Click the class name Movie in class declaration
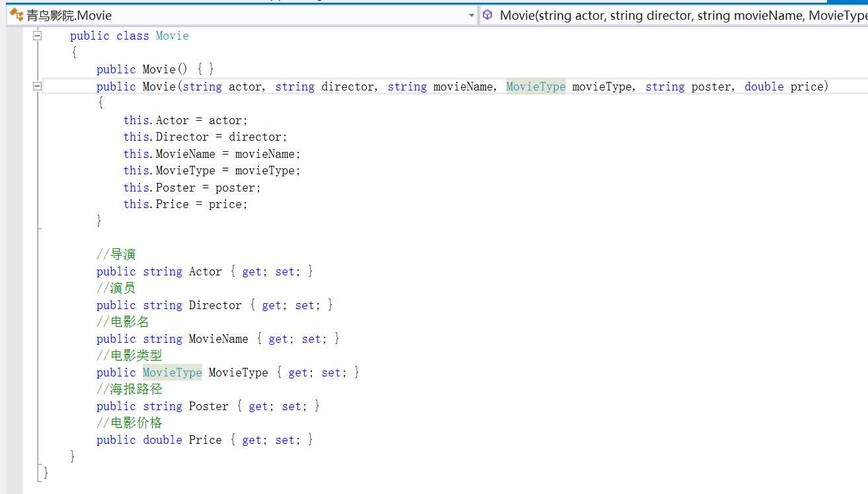This screenshot has width=868, height=494. tap(173, 36)
